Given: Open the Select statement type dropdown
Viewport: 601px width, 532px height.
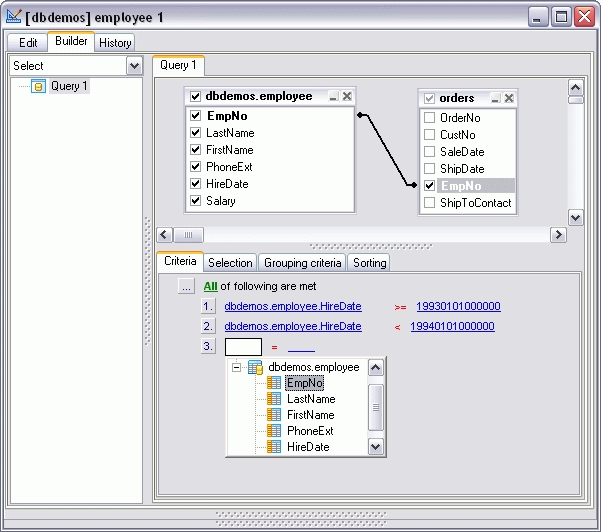Looking at the screenshot, I should click(135, 66).
